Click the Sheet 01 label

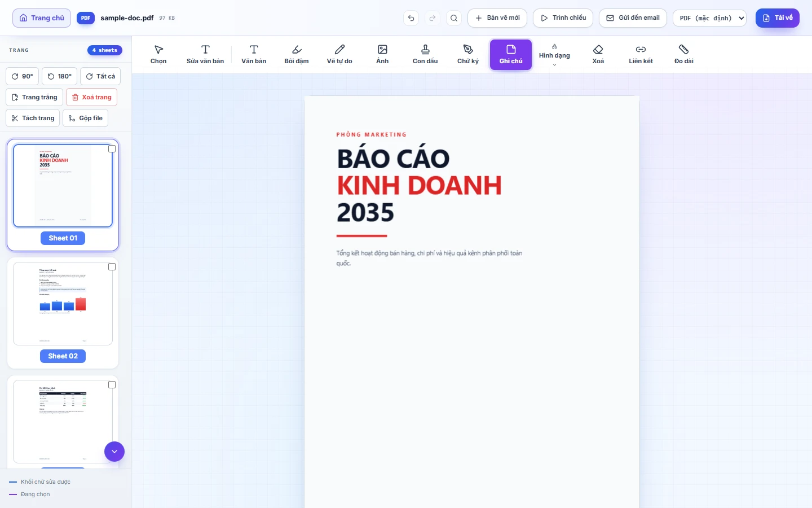[x=63, y=238]
